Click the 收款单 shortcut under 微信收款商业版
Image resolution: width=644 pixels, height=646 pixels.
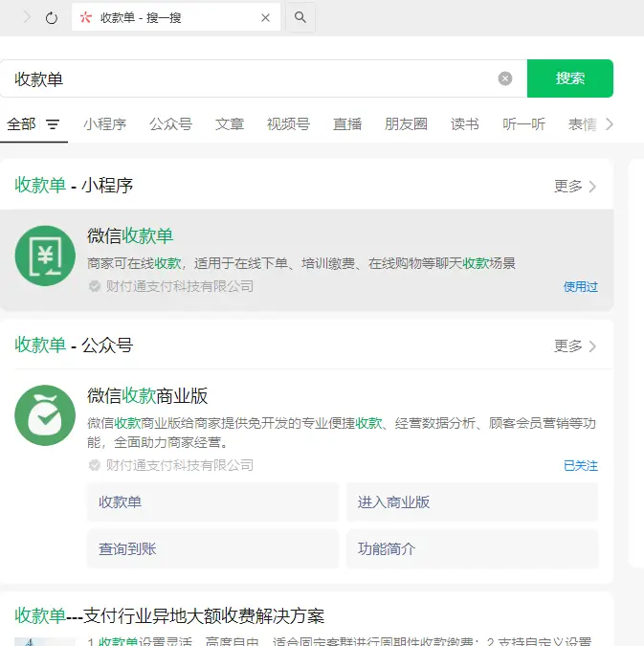tap(212, 502)
